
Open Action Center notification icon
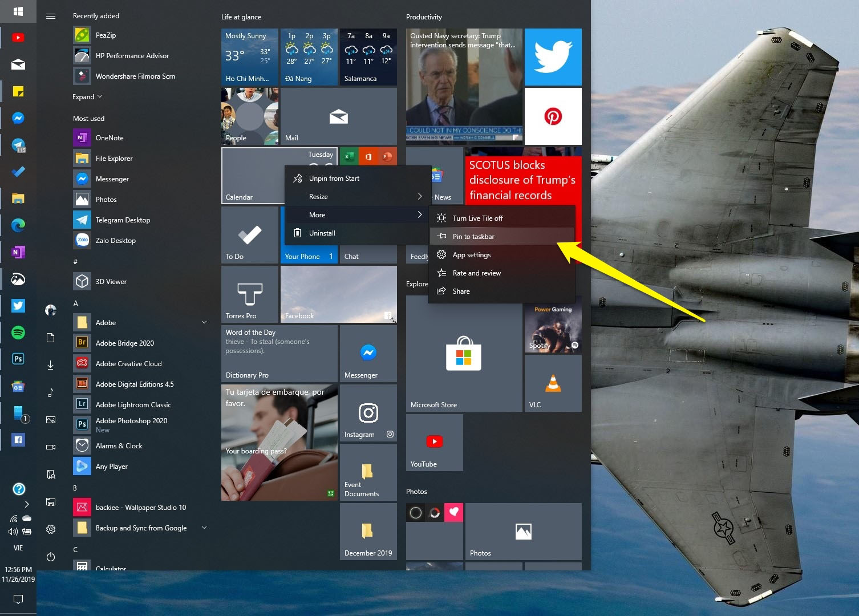point(18,599)
